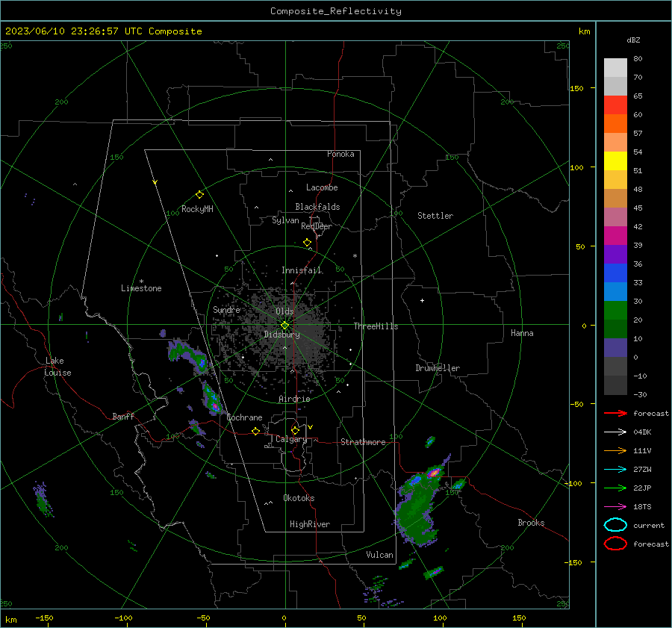This screenshot has height=628, width=672.
Task: Select yellow diamond marker beside RockyMH
Action: point(199,195)
